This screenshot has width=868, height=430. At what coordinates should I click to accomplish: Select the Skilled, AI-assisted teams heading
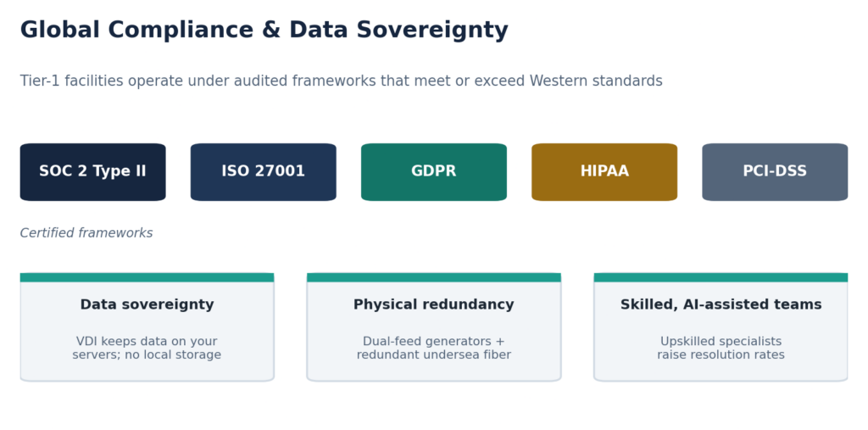[x=721, y=304]
